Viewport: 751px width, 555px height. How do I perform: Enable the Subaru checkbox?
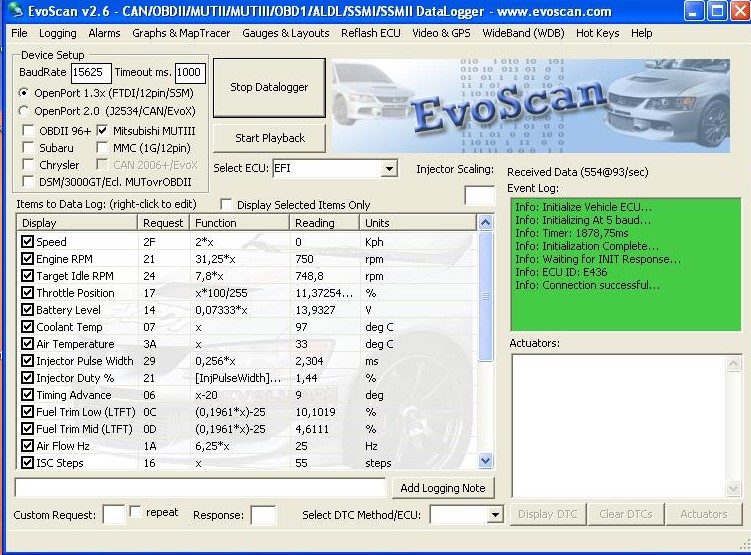coord(29,147)
